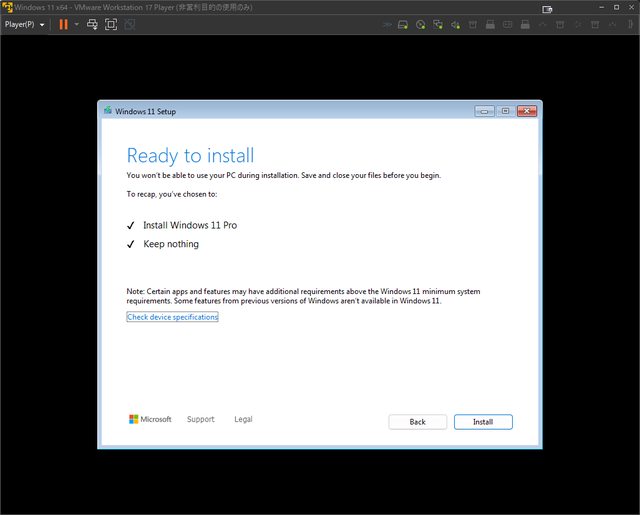Open the Legal link
Screen dimensions: 640x515
coord(243,419)
